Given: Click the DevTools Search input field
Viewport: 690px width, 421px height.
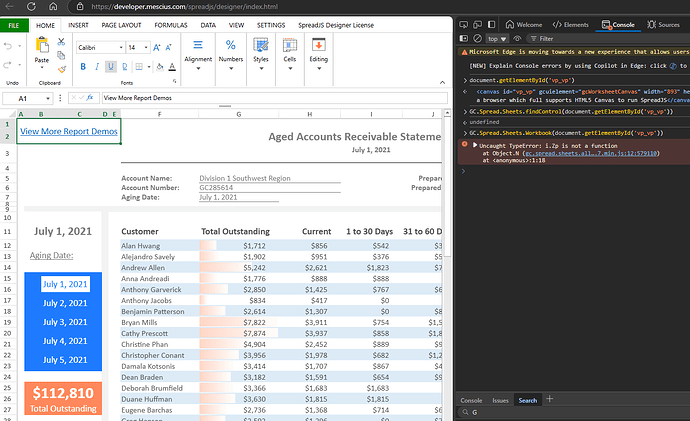Looking at the screenshot, I should tap(576, 412).
